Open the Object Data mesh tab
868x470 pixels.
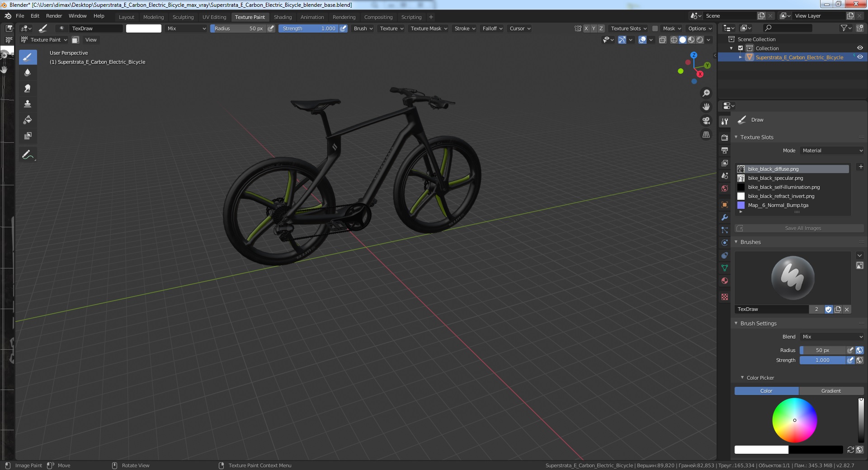(x=725, y=268)
